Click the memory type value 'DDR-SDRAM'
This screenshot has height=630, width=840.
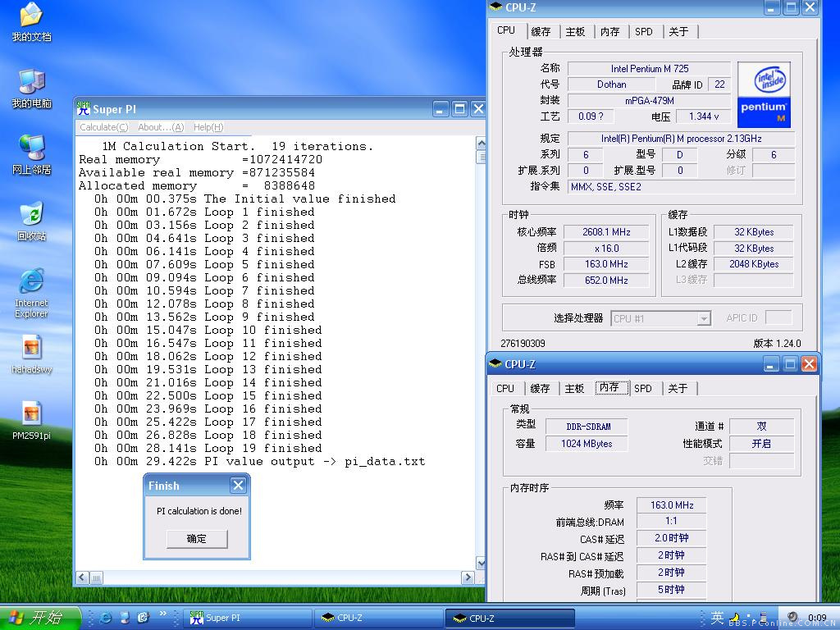tap(587, 427)
